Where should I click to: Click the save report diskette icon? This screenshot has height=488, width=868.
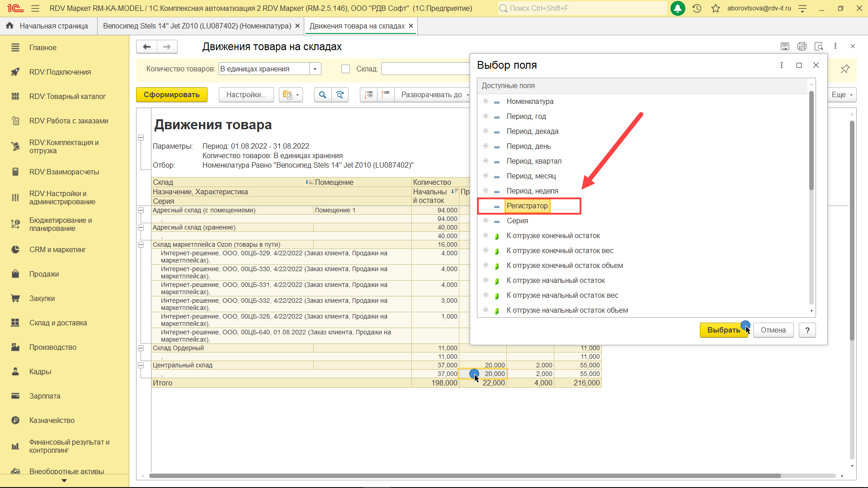[x=785, y=46]
